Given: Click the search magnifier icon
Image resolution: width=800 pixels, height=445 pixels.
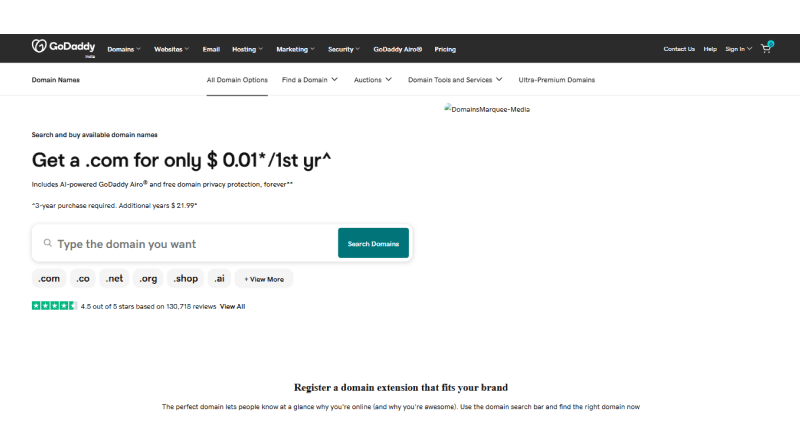Looking at the screenshot, I should click(47, 244).
